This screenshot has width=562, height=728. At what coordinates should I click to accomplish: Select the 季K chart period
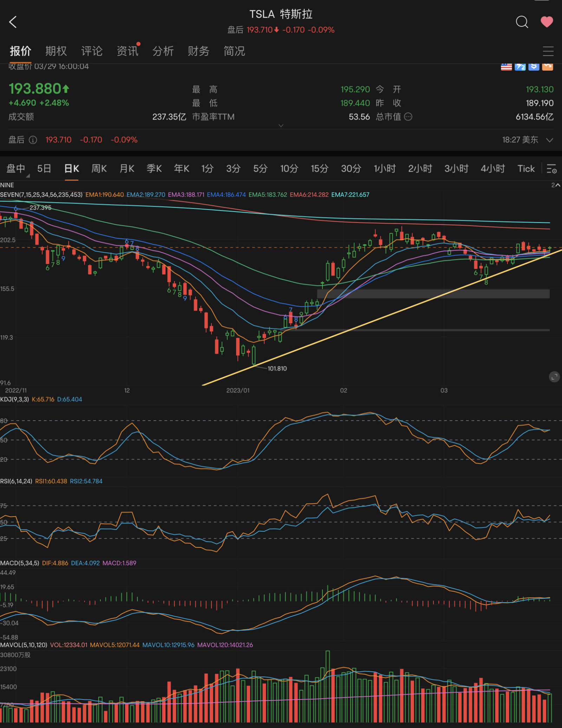154,169
